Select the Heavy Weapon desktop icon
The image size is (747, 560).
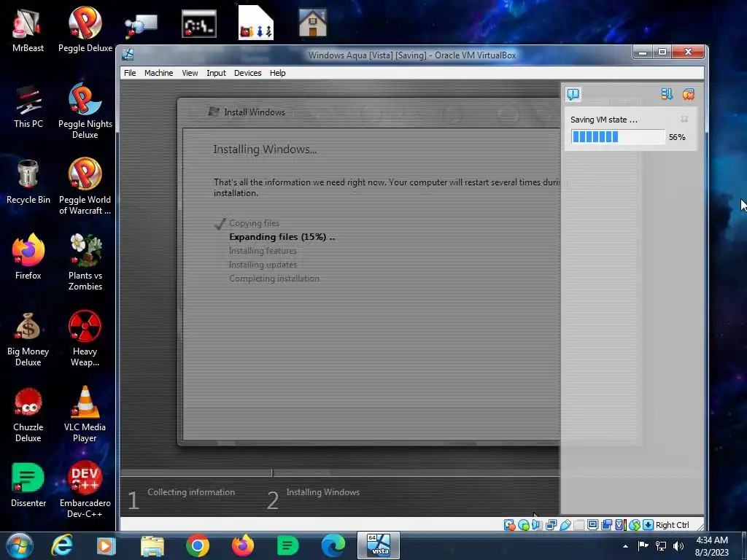85,338
